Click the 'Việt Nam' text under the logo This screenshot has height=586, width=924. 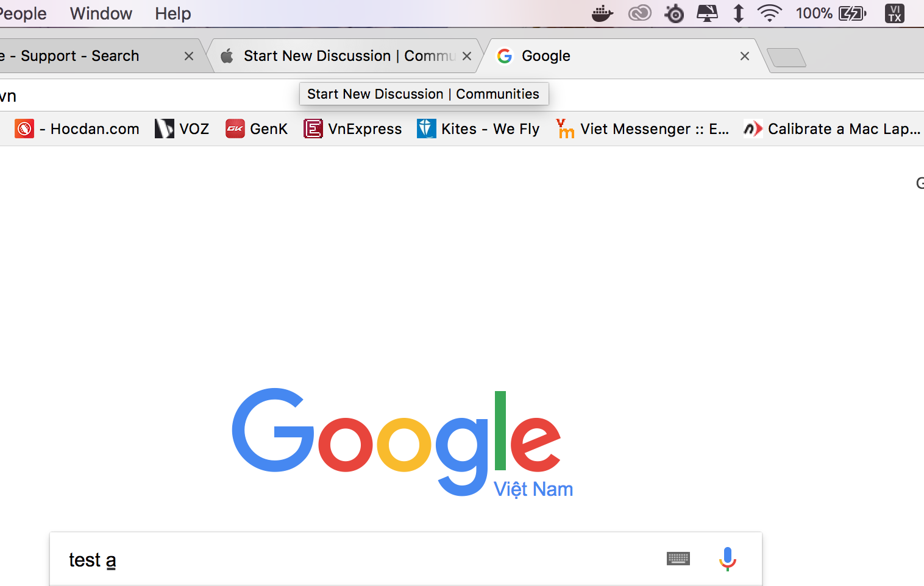[533, 489]
